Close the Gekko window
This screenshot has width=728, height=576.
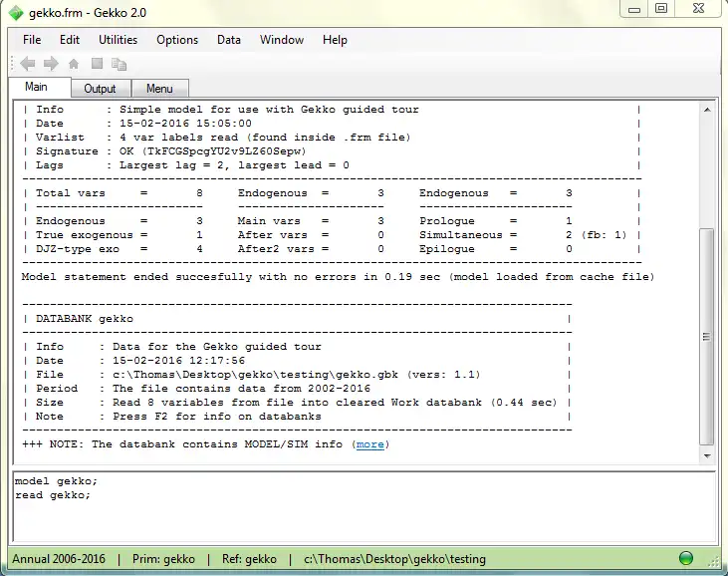tap(698, 9)
